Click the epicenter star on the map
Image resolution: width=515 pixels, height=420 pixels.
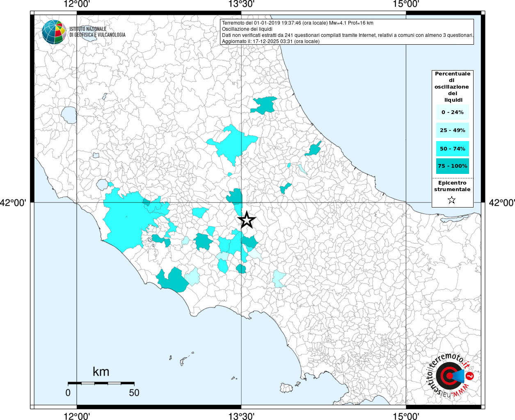(x=247, y=220)
